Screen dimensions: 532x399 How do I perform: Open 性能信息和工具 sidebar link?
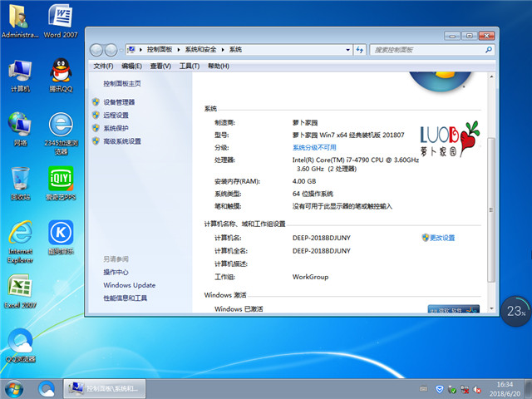click(x=126, y=298)
